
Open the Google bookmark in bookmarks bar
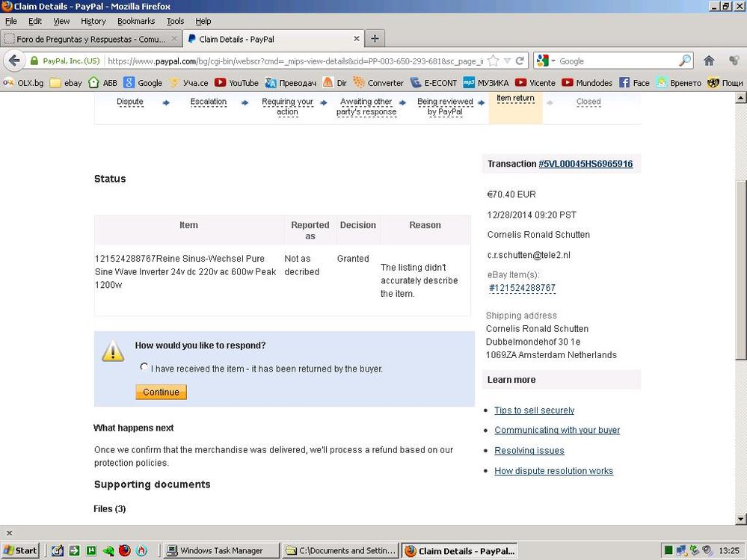144,83
